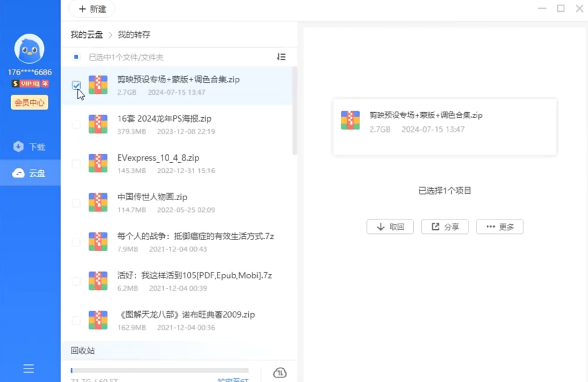The image size is (588, 382).
Task: Click the cloud transfer icon at bottom
Action: click(279, 373)
